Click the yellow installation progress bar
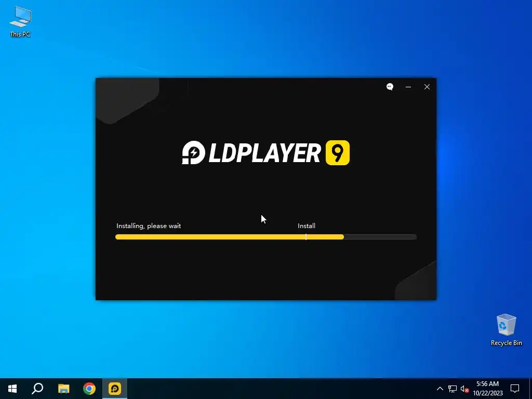Screen dimensions: 532x399 coord(266,237)
